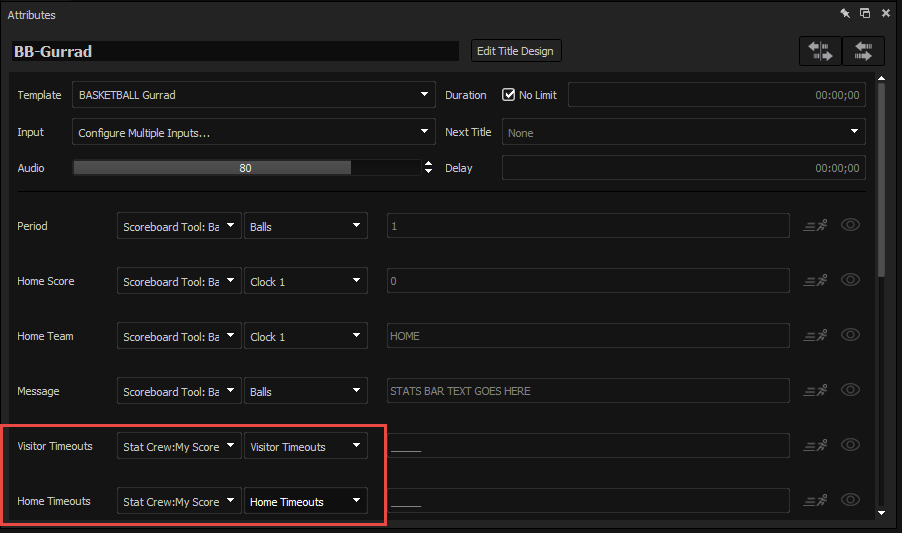Click the running-man icon for Visitor Timeouts

tap(816, 446)
